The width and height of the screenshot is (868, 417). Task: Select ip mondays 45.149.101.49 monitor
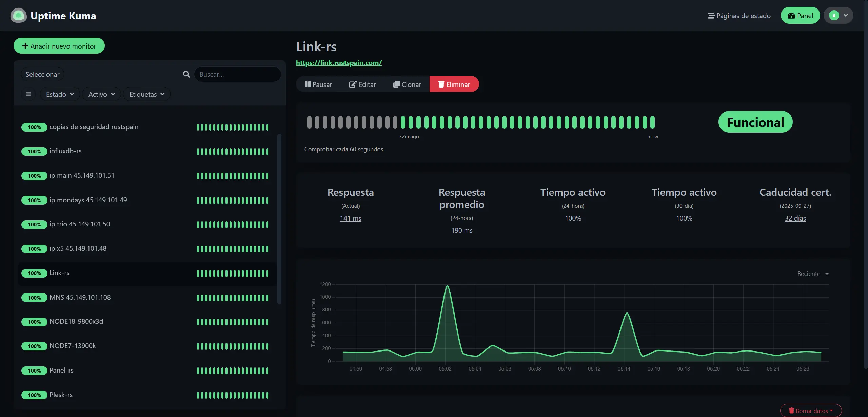coord(147,200)
